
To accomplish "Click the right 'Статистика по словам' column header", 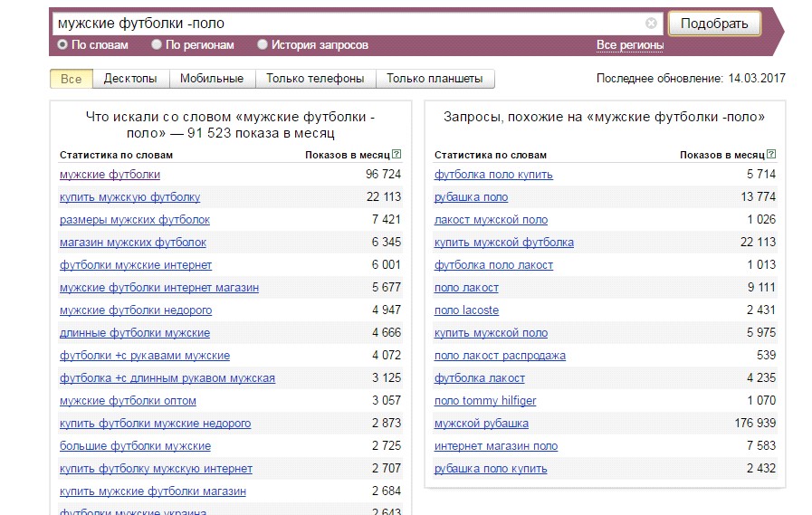I will coord(491,155).
